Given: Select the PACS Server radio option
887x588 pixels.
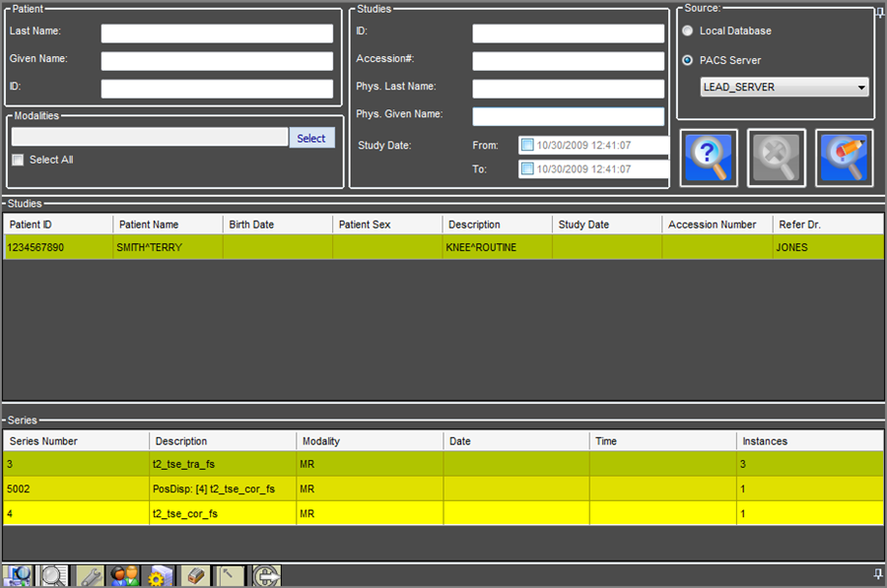Looking at the screenshot, I should pos(687,60).
